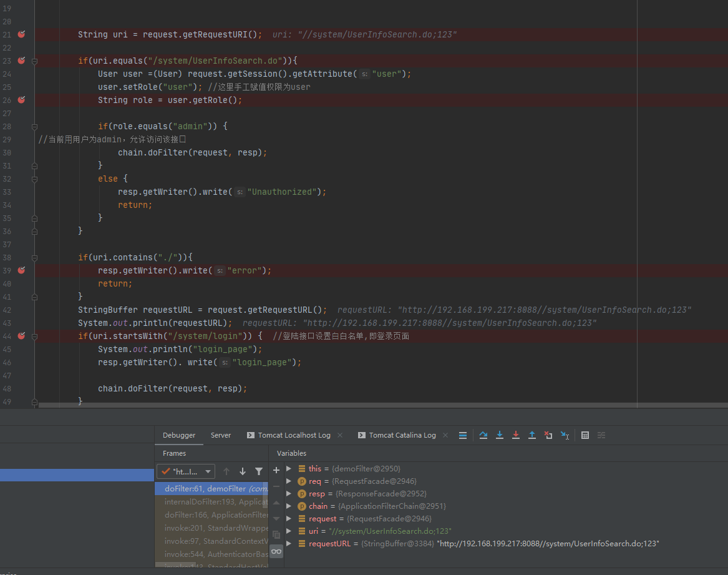The width and height of the screenshot is (728, 575).
Task: Toggle the breakpoint on line 39
Action: tap(21, 270)
